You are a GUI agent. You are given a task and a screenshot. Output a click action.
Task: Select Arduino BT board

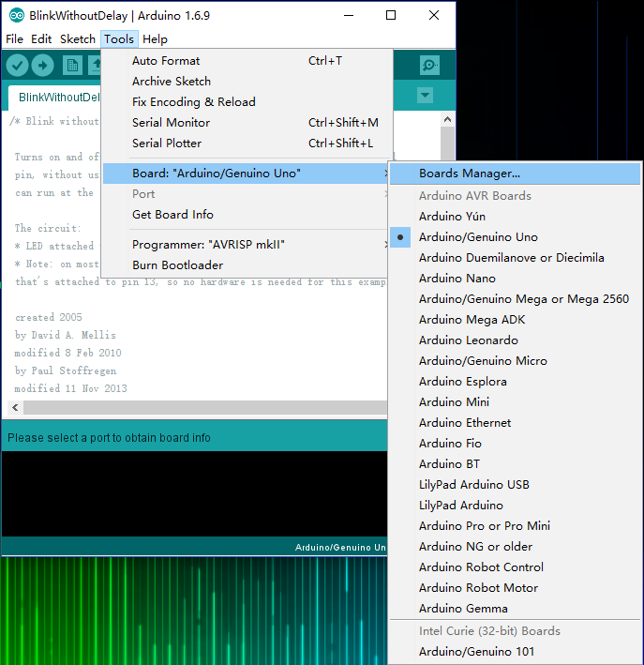(x=515, y=464)
